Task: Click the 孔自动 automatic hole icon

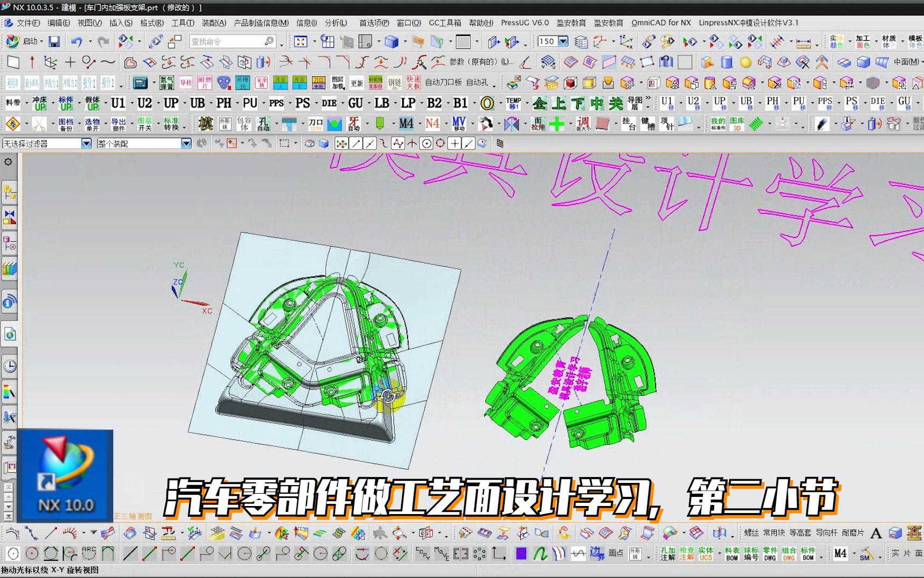Action: (261, 124)
